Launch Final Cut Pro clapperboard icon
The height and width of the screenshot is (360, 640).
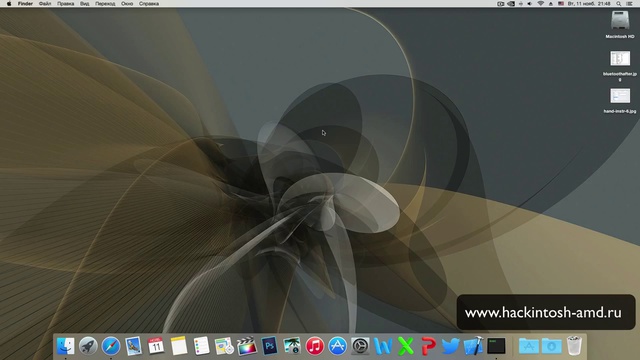tap(247, 346)
